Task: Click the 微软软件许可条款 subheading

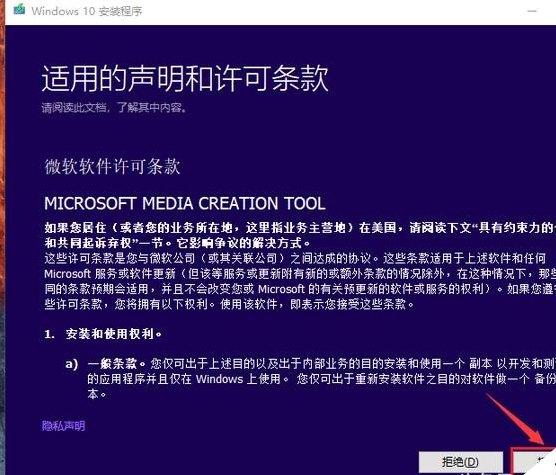Action: [x=112, y=167]
